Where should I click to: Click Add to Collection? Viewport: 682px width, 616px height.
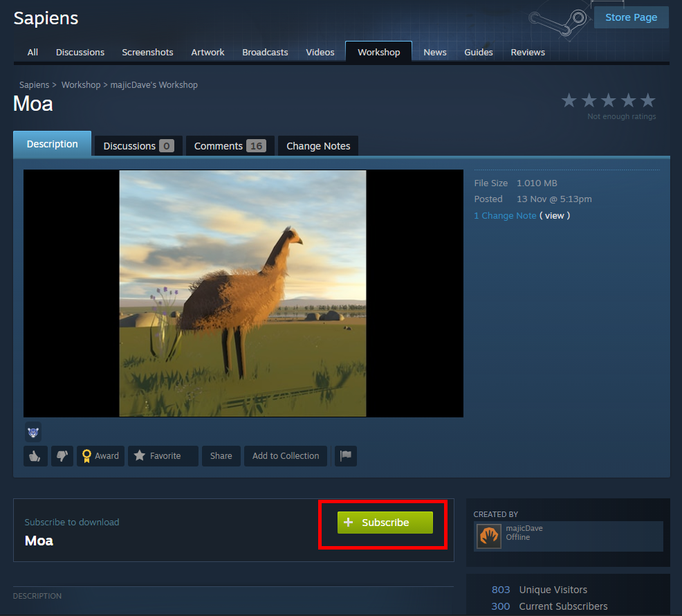[286, 456]
